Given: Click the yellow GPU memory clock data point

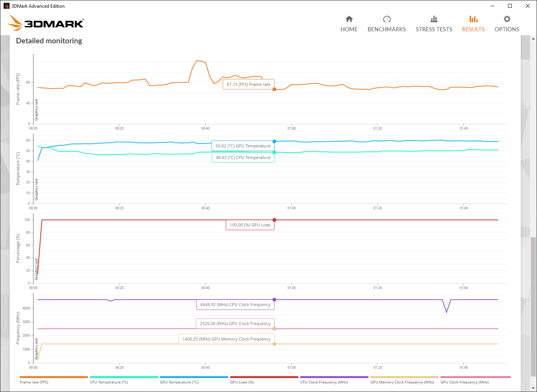Looking at the screenshot, I should coord(274,344).
